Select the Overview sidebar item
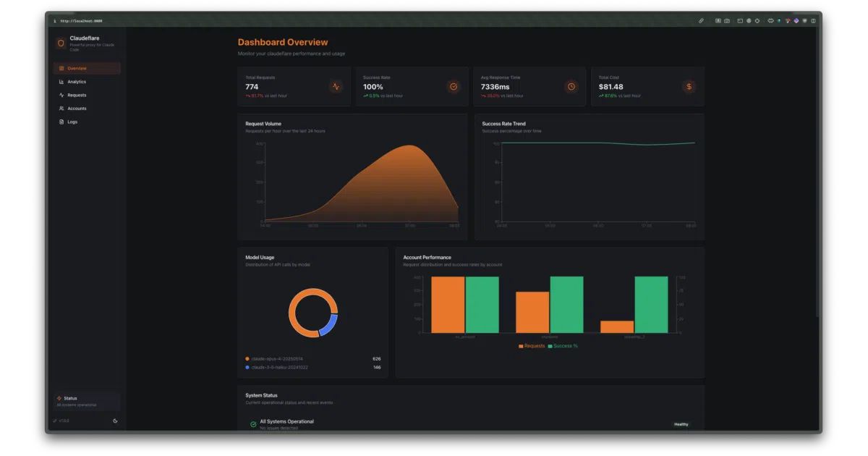Image resolution: width=868 pixels, height=456 pixels. [x=87, y=68]
